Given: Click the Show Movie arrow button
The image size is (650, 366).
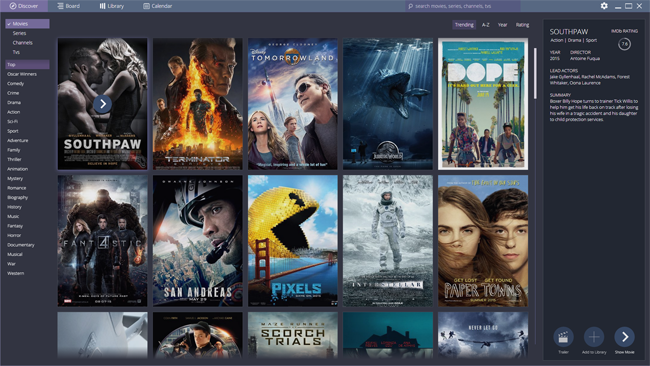Looking at the screenshot, I should pyautogui.click(x=624, y=337).
